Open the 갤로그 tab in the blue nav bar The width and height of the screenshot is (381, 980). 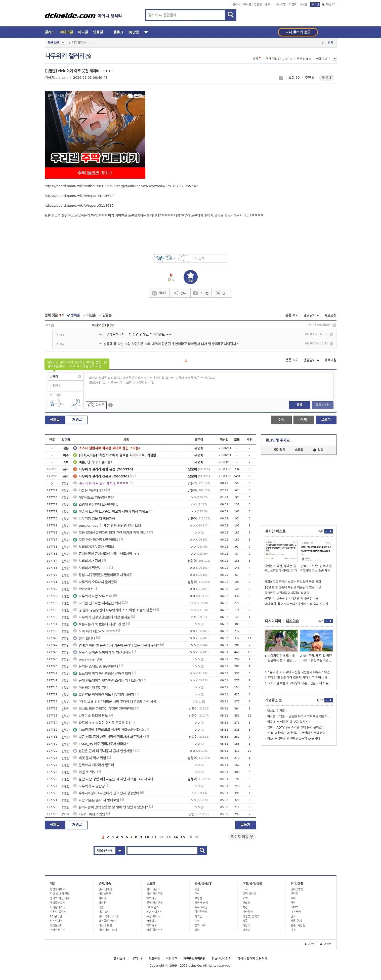[x=118, y=32]
